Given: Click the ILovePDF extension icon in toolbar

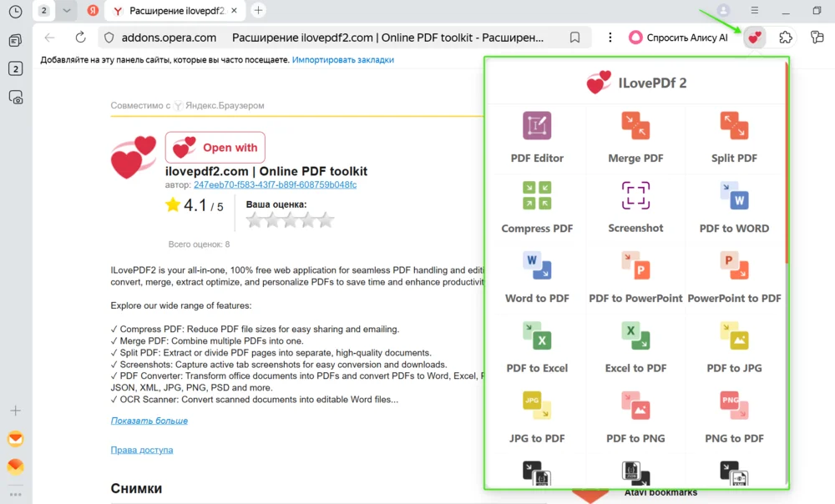Looking at the screenshot, I should (x=755, y=38).
